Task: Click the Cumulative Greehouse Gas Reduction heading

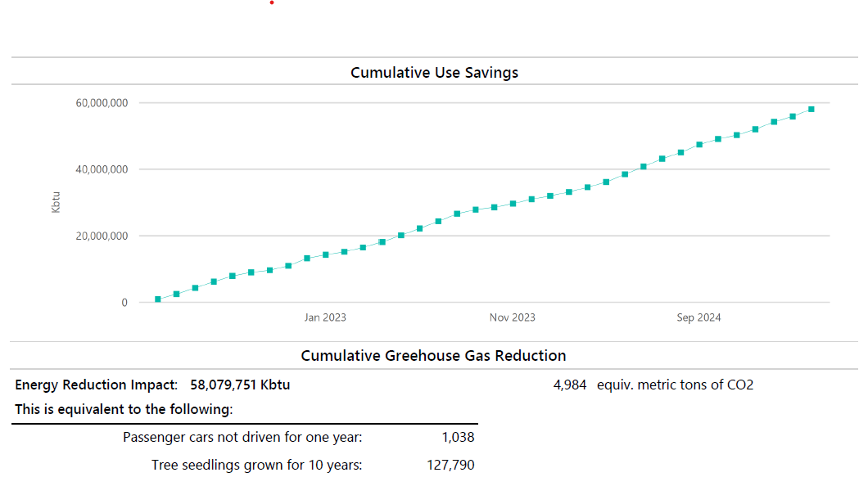Action: (x=433, y=356)
